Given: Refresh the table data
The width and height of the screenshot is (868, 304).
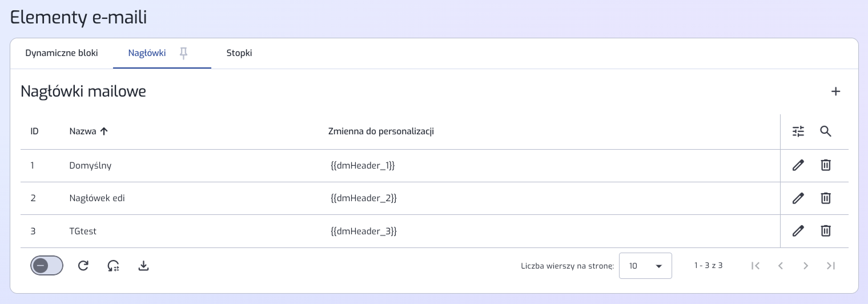Looking at the screenshot, I should point(83,265).
